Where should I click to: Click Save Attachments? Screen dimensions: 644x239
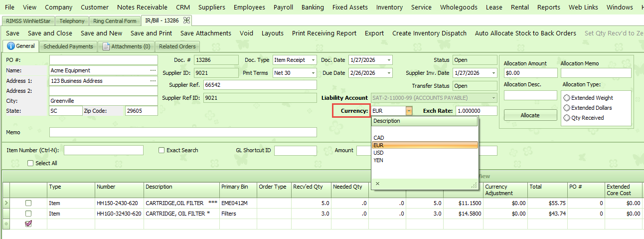(x=206, y=33)
